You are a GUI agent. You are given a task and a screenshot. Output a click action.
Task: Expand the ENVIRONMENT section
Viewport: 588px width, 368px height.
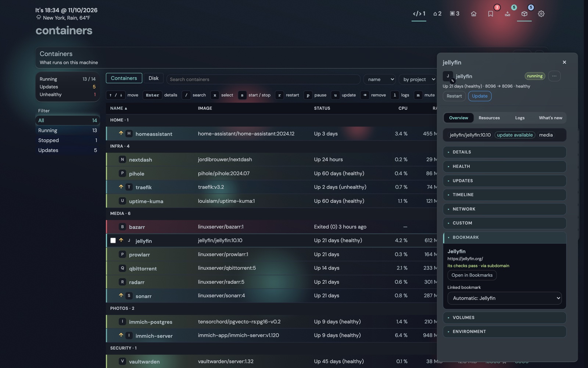point(505,332)
